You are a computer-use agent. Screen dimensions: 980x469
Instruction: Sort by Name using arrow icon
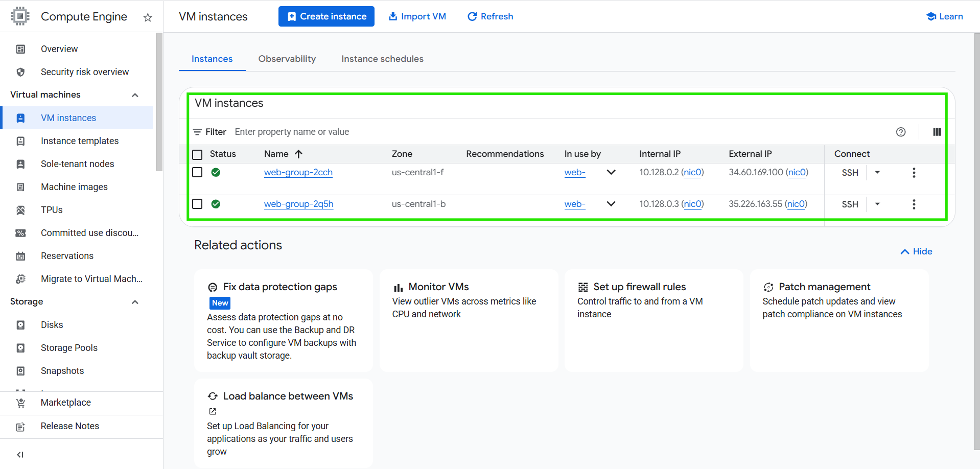coord(299,154)
